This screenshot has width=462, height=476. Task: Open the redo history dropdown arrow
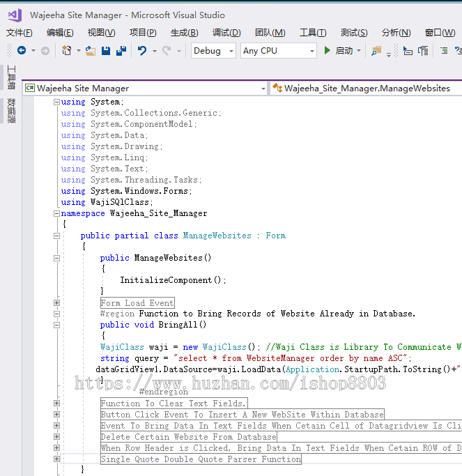click(179, 51)
